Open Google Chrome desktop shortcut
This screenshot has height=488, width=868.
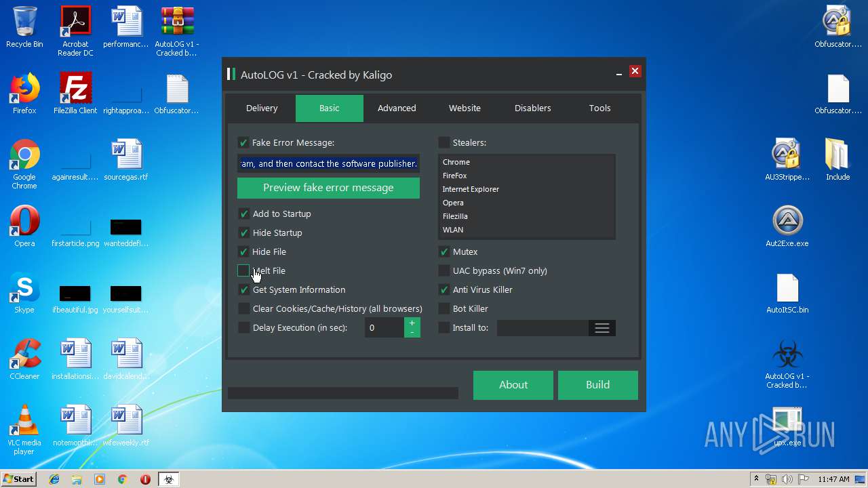(x=24, y=165)
